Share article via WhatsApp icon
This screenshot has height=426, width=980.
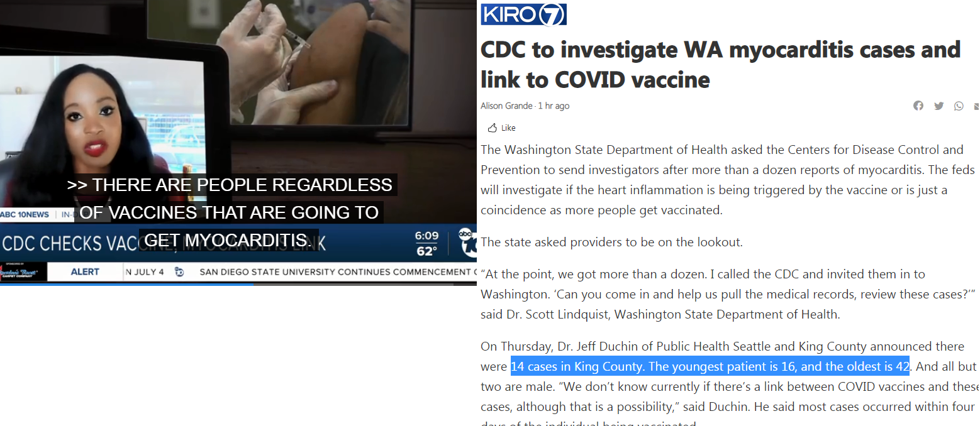click(959, 106)
